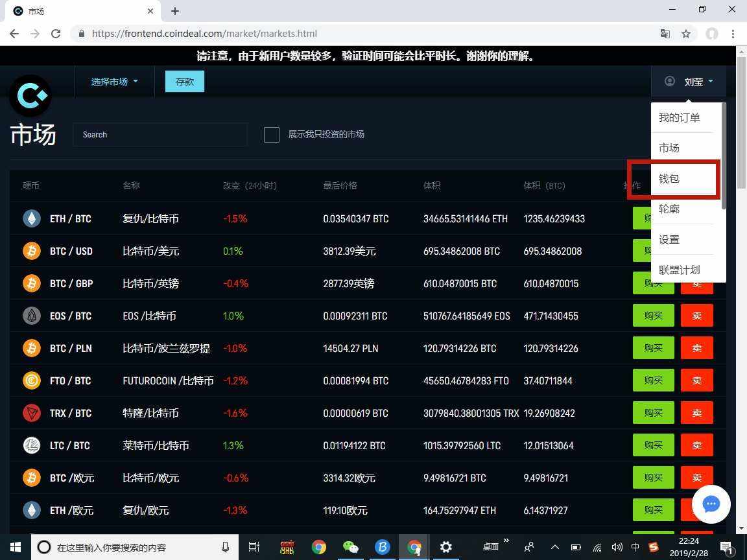Go back to previous page
The height and width of the screenshot is (560, 747).
click(x=14, y=34)
